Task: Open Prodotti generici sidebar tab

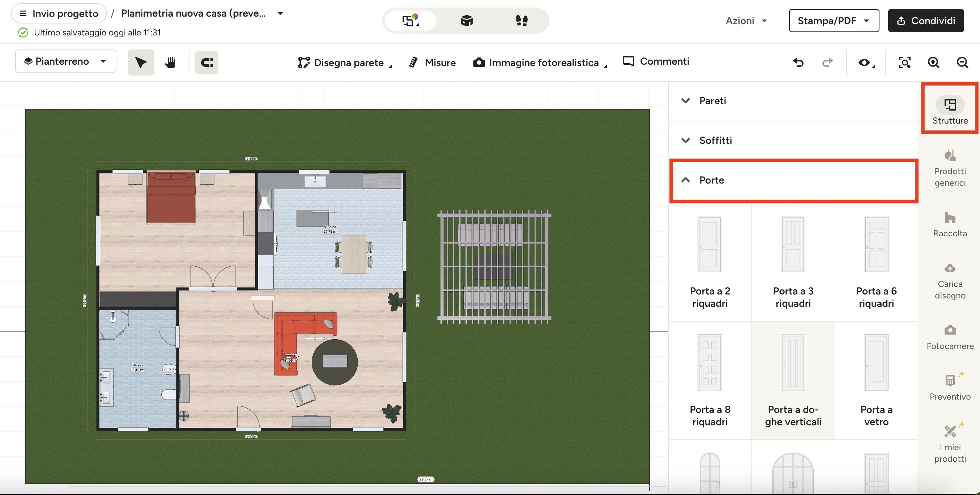Action: coord(950,168)
